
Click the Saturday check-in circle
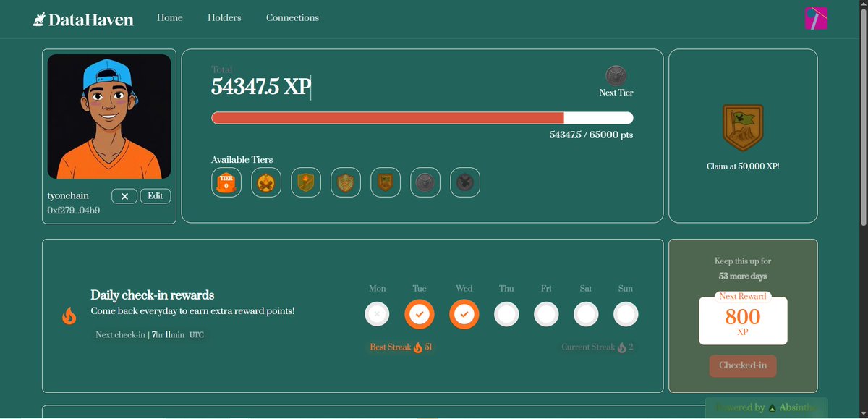click(x=586, y=314)
